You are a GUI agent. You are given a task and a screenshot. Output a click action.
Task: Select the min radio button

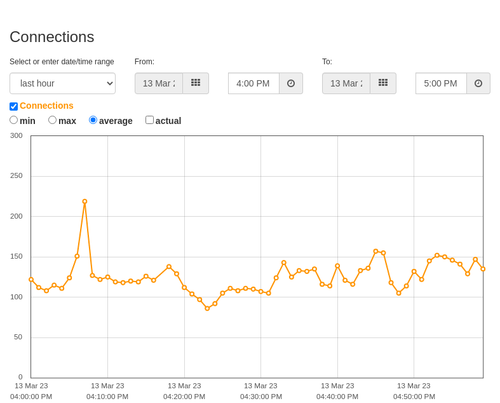tap(14, 120)
